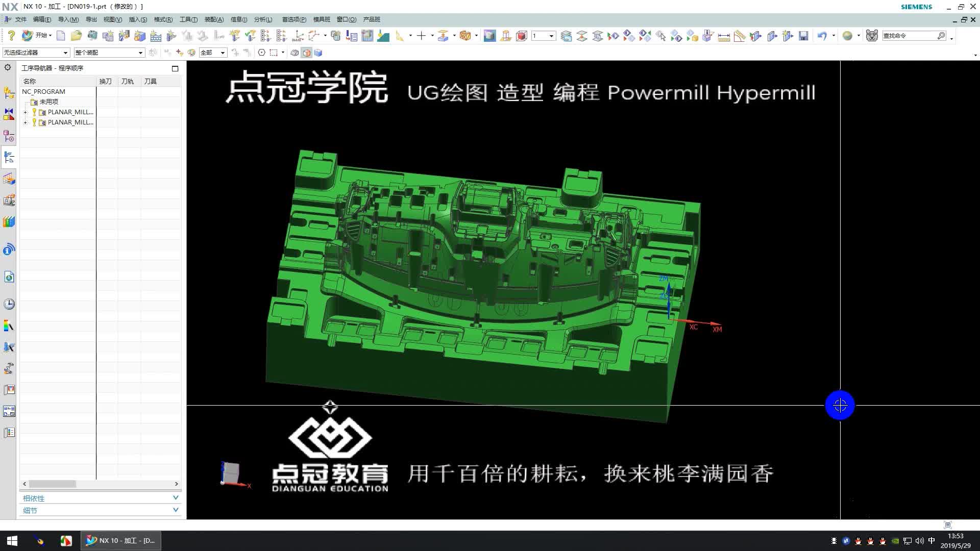The image size is (980, 551).
Task: Open the 文件 menu
Action: click(20, 19)
